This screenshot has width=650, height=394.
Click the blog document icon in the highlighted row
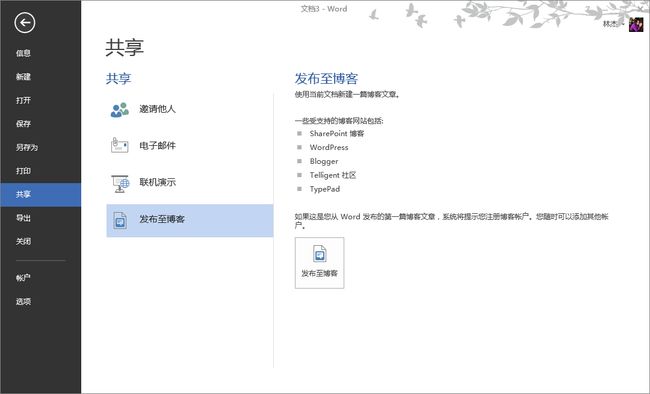click(x=120, y=221)
